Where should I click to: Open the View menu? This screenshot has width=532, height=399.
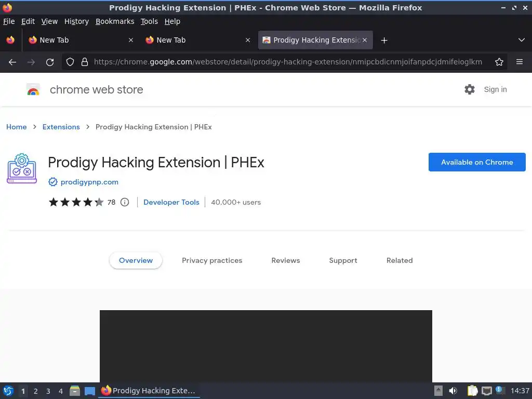[49, 21]
